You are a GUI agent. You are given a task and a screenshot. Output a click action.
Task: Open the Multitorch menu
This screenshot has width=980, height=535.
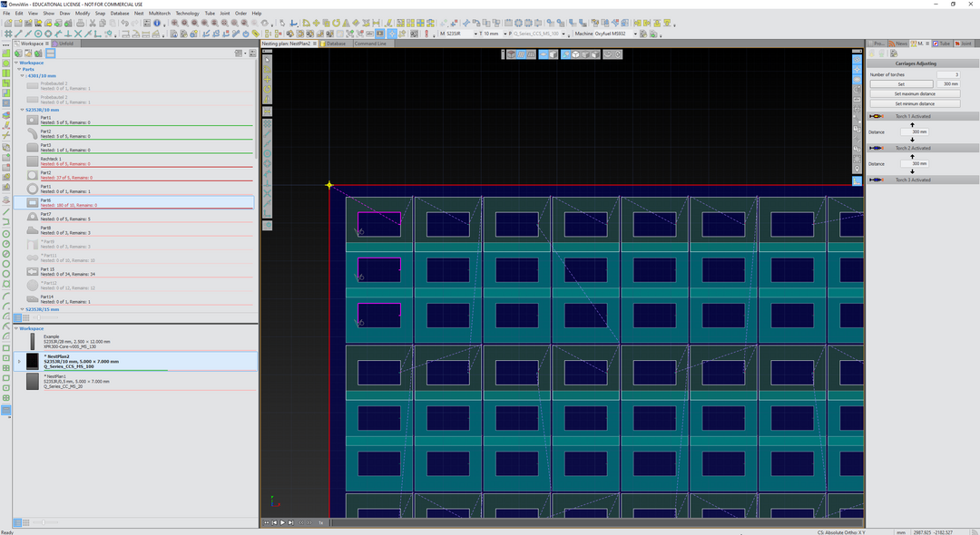coord(160,13)
